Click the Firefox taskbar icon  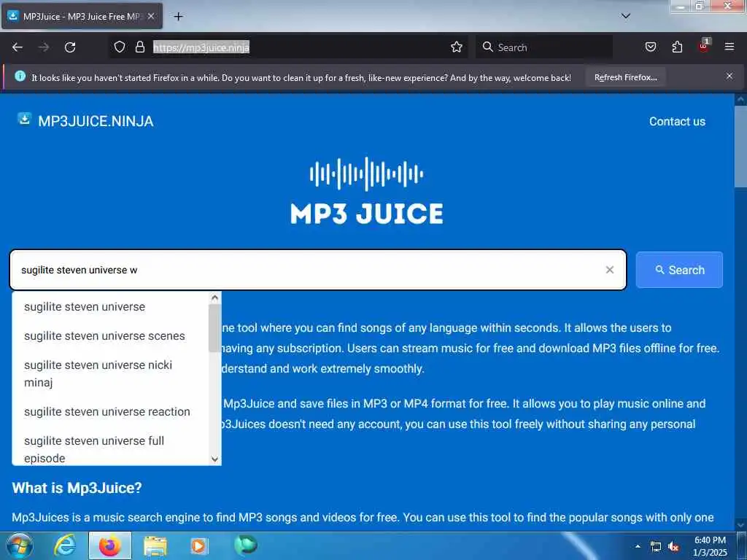pyautogui.click(x=110, y=545)
